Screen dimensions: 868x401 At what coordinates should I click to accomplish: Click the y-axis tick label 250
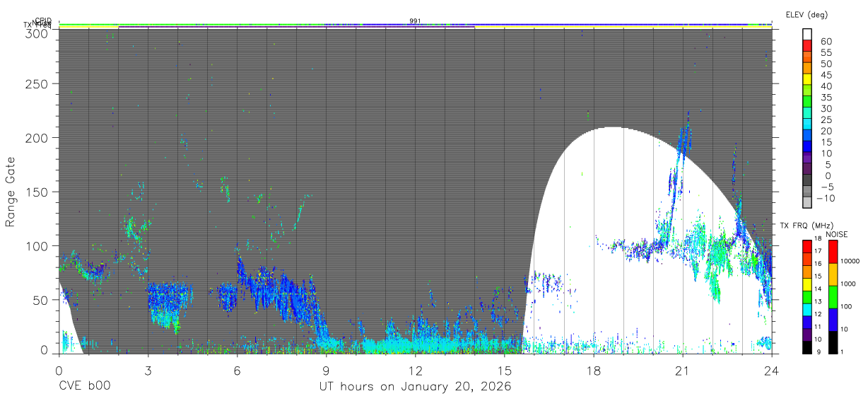pos(38,84)
